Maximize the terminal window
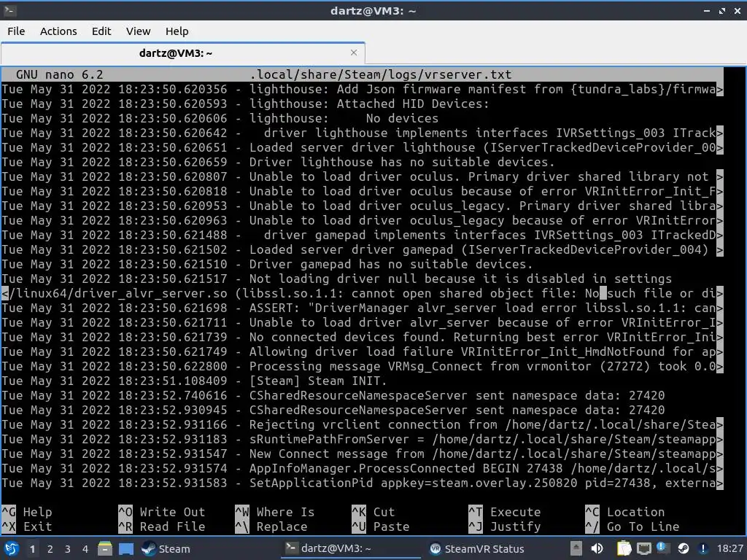747x560 pixels. click(x=722, y=10)
